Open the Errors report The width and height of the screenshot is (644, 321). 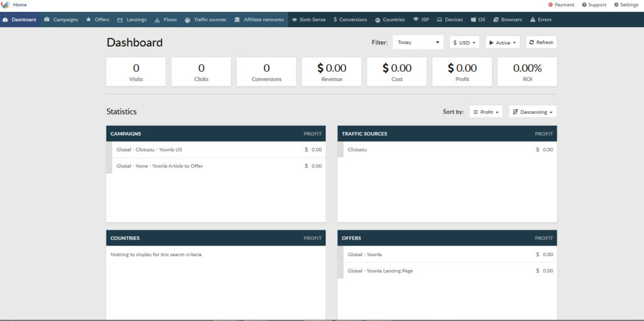(x=541, y=20)
